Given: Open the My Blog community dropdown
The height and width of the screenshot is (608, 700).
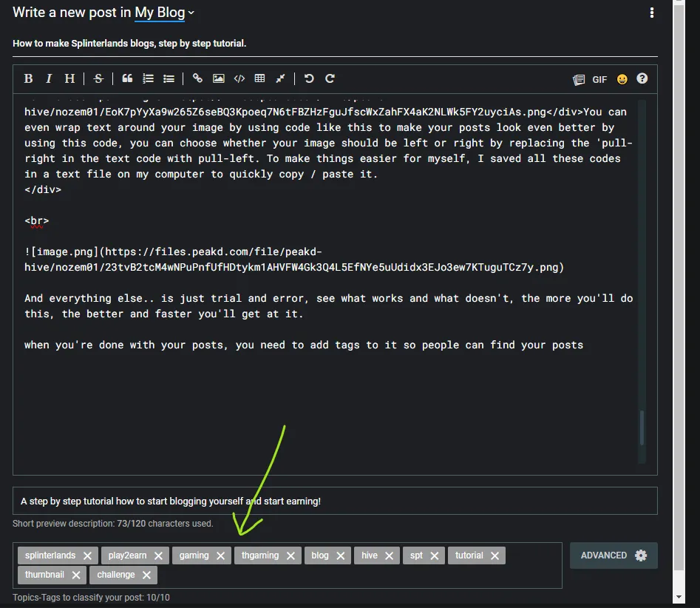Looking at the screenshot, I should coord(164,13).
